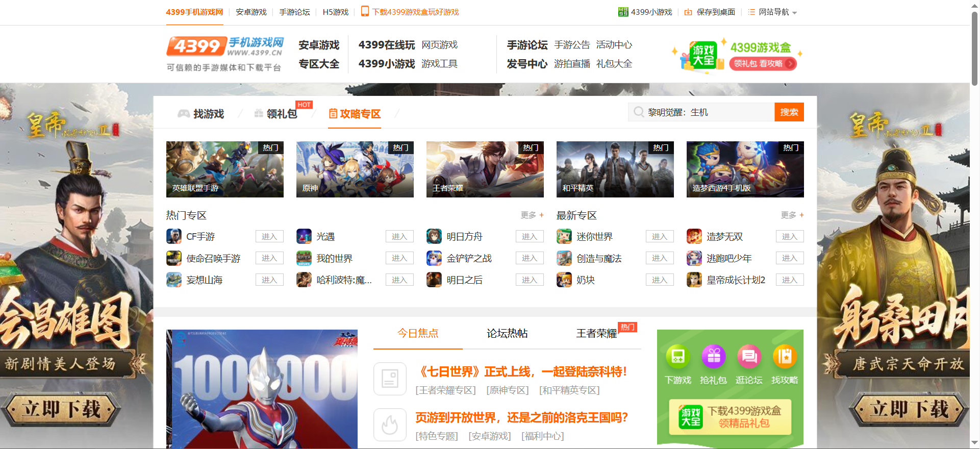Open the 王者荣耀 hot thumbnail

point(485,169)
